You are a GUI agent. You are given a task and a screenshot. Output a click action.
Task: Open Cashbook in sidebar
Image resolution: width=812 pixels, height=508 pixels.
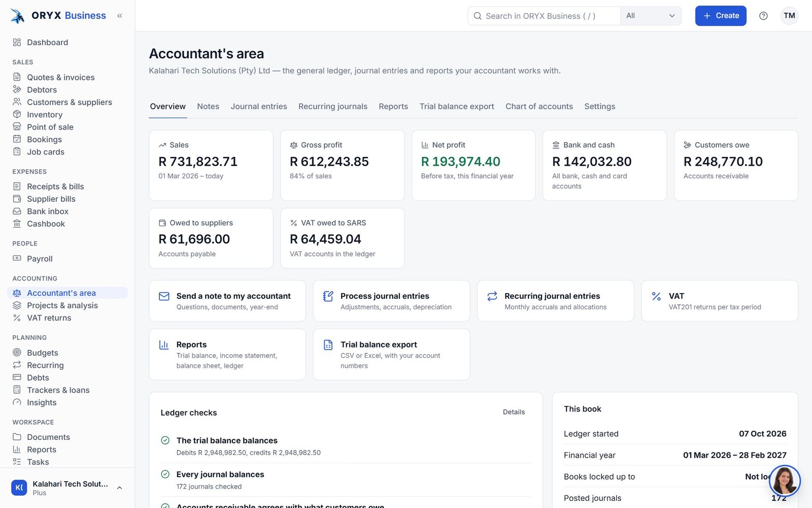click(x=67, y=224)
